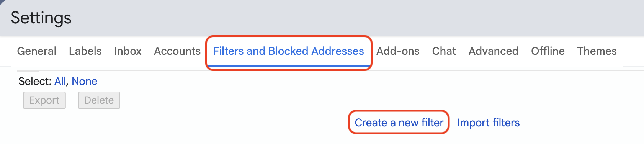Click the Export button

pos(44,100)
